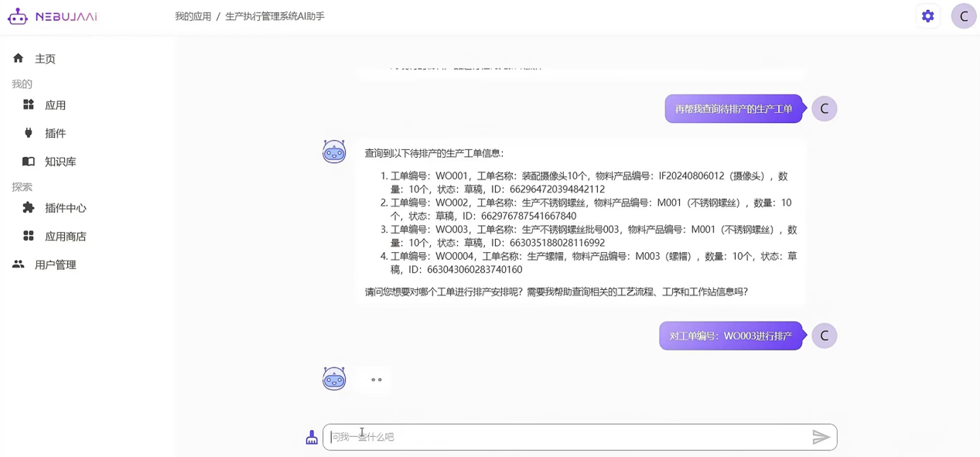Screen dimensions: 980x457
Task: Click the bot avatar beside the work order list
Action: (334, 152)
